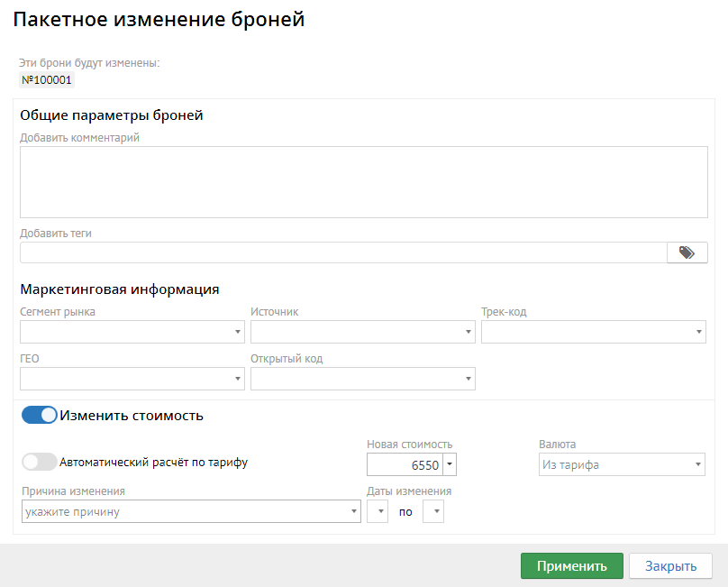Choose a reason in Причина изменения dropdown
Viewport: 728px width, 587px height.
point(190,511)
